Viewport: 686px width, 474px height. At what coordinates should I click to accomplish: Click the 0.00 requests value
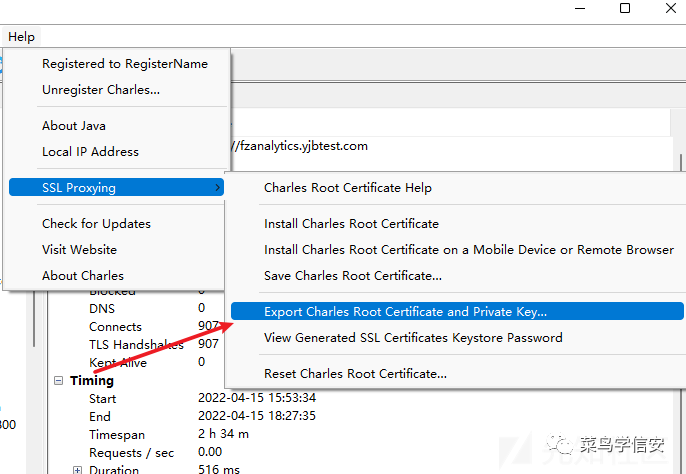coord(210,452)
